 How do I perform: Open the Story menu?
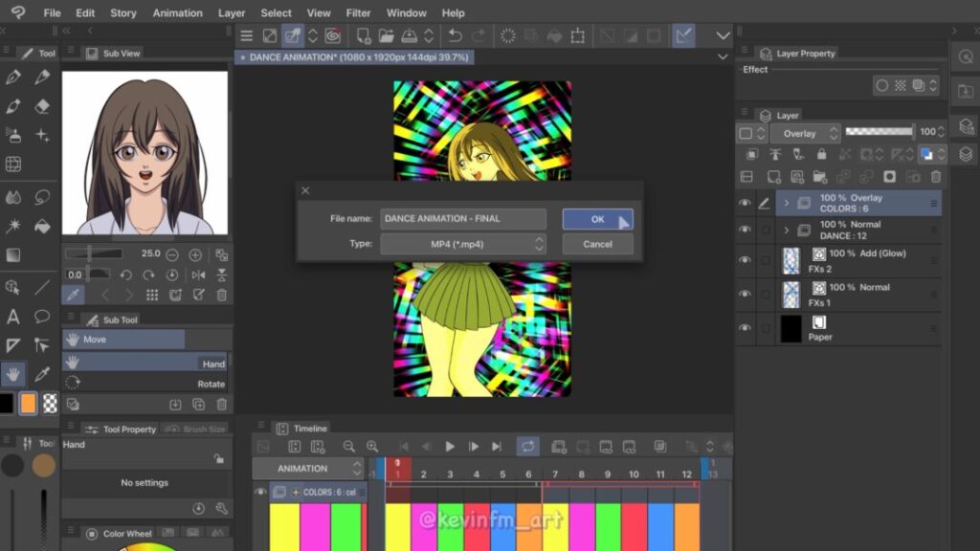pyautogui.click(x=123, y=12)
